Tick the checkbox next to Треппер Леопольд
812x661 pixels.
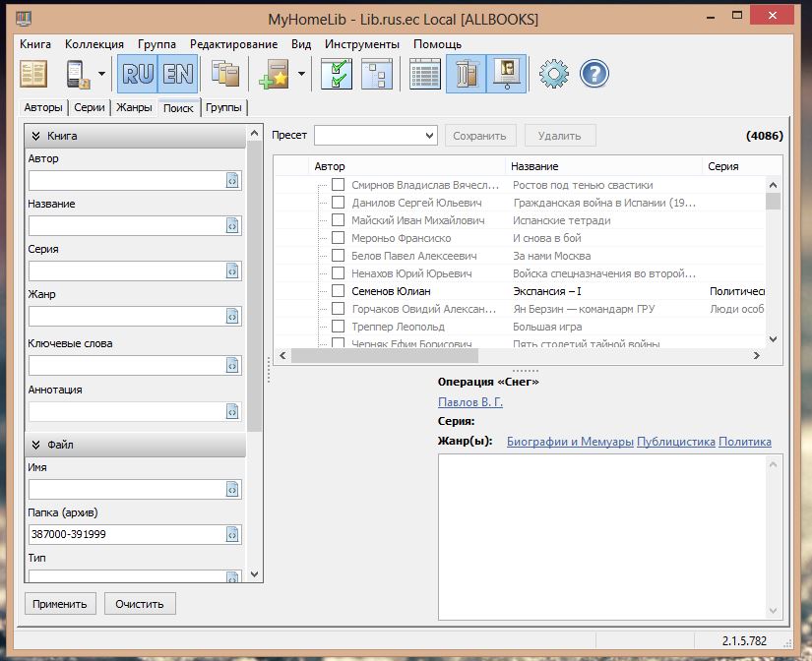click(x=338, y=327)
